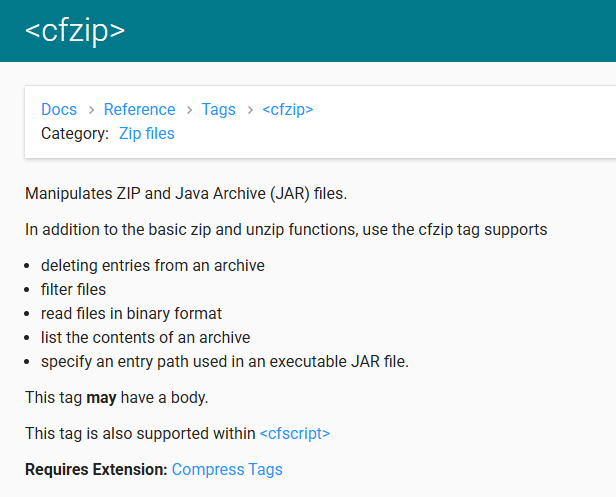Click the 'list the contents of an archive' bullet

[145, 337]
